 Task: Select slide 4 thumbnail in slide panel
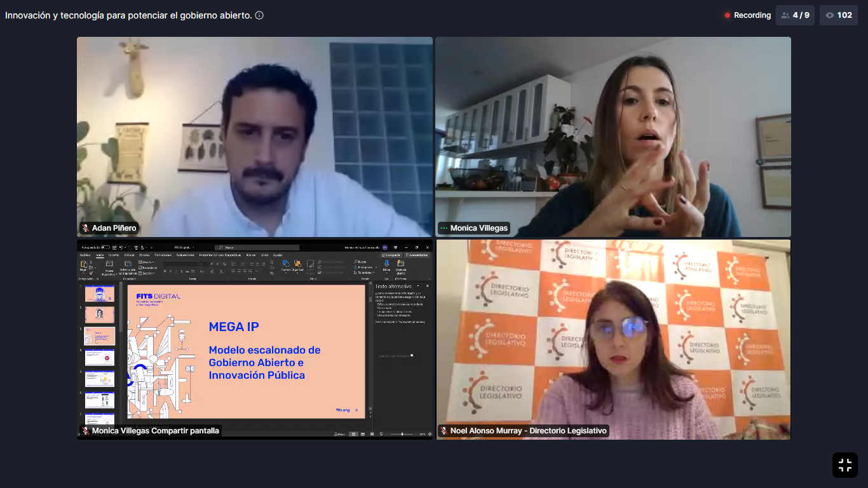click(100, 358)
